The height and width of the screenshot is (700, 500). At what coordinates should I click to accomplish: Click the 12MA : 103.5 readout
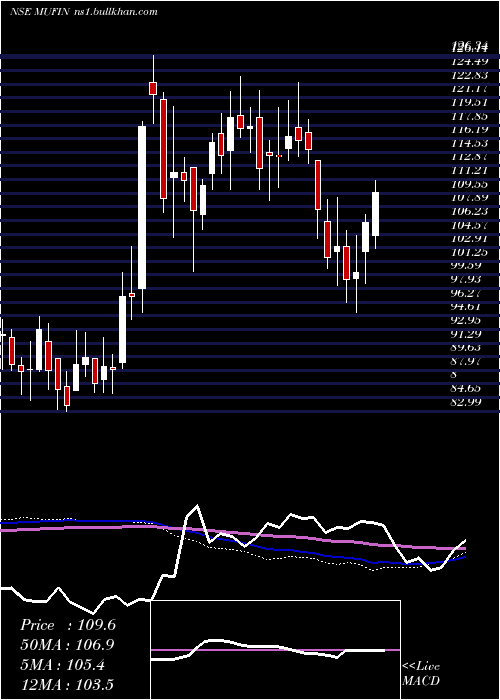(69, 684)
